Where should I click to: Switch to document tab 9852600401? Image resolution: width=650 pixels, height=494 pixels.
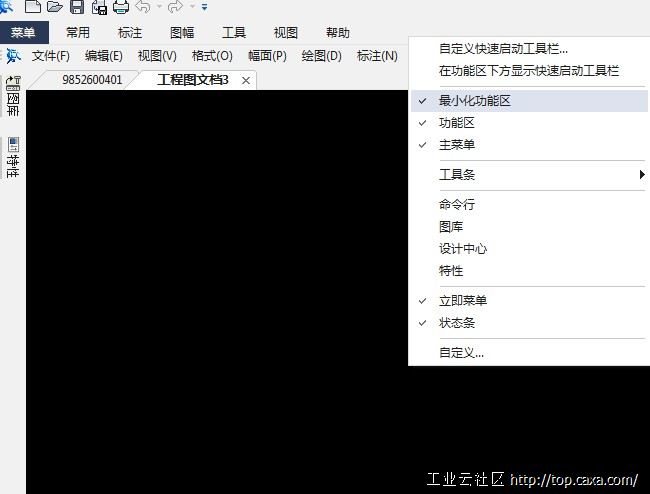coord(92,80)
